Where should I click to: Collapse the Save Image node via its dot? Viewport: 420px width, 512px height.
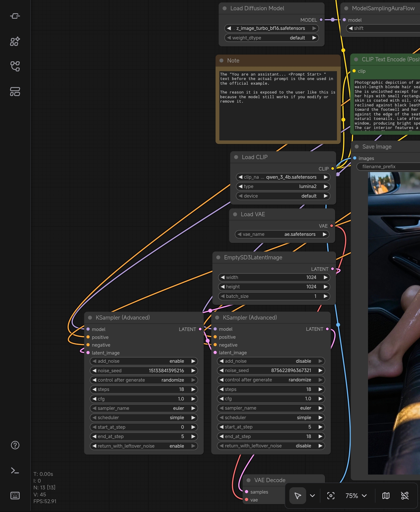[357, 146]
